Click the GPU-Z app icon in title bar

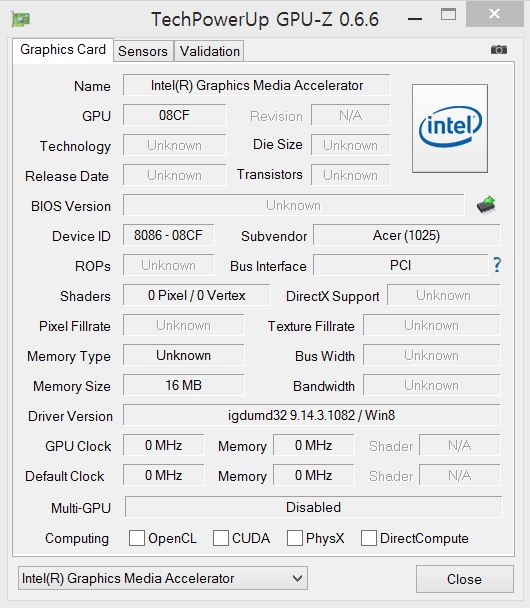coord(21,19)
